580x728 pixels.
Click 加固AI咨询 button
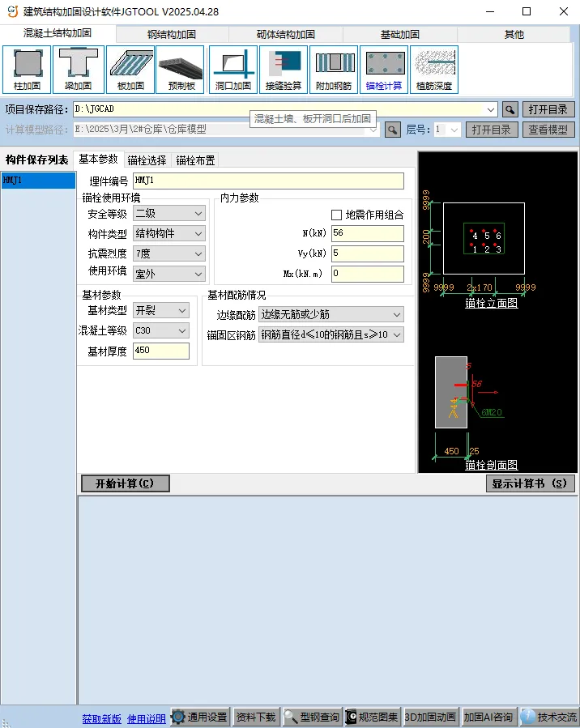488,717
